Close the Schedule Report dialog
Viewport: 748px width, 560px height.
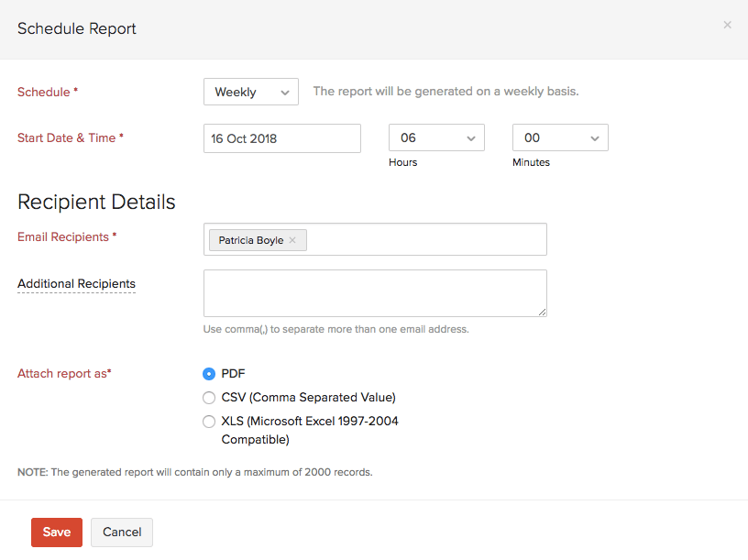click(727, 25)
